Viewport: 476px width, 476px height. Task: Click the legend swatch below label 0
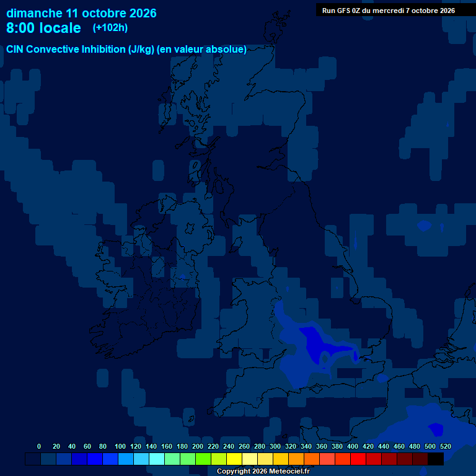pyautogui.click(x=33, y=459)
